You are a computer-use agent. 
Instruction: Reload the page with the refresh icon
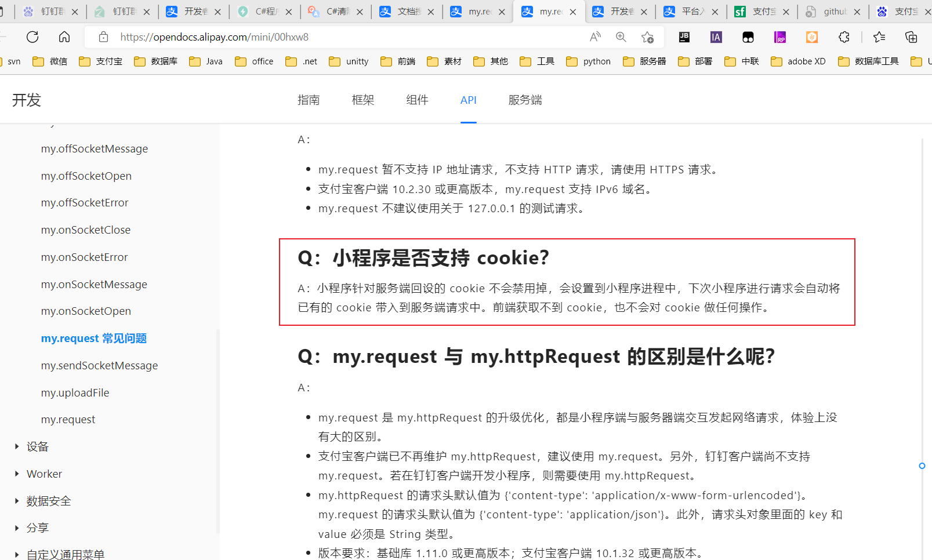coord(32,37)
